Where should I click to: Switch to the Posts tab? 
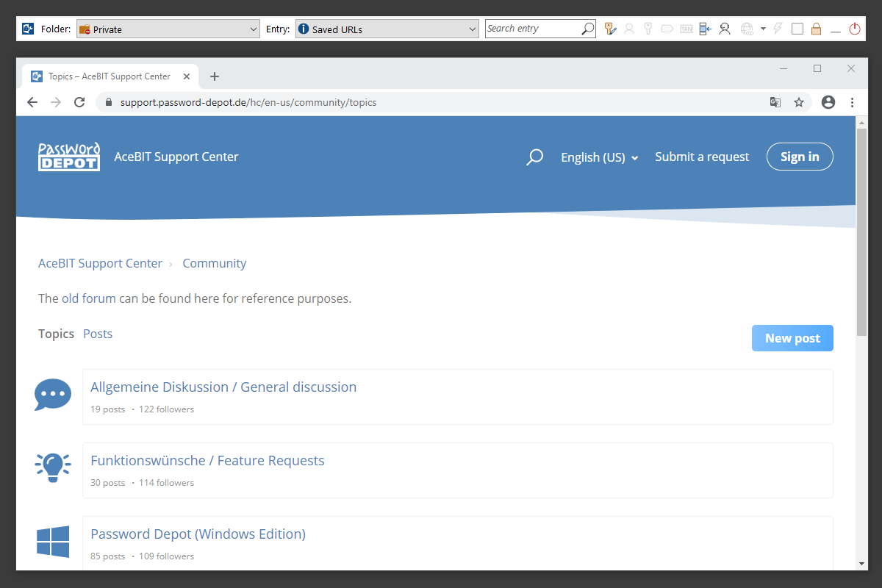tap(98, 334)
